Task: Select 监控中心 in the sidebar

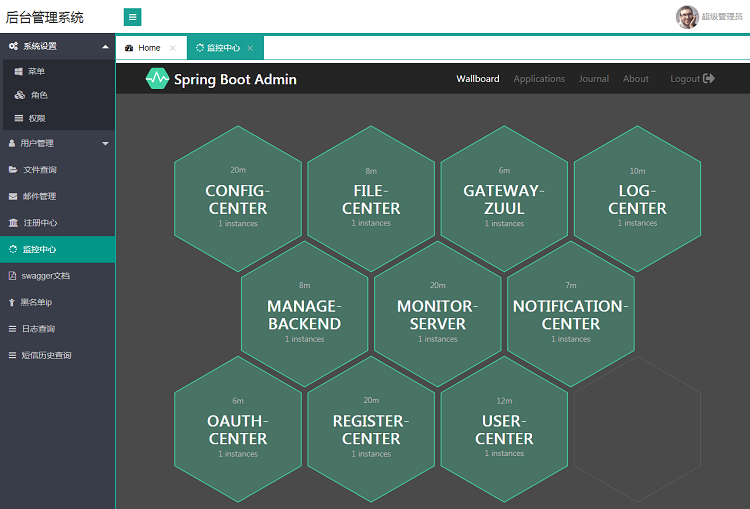Action: (57, 249)
